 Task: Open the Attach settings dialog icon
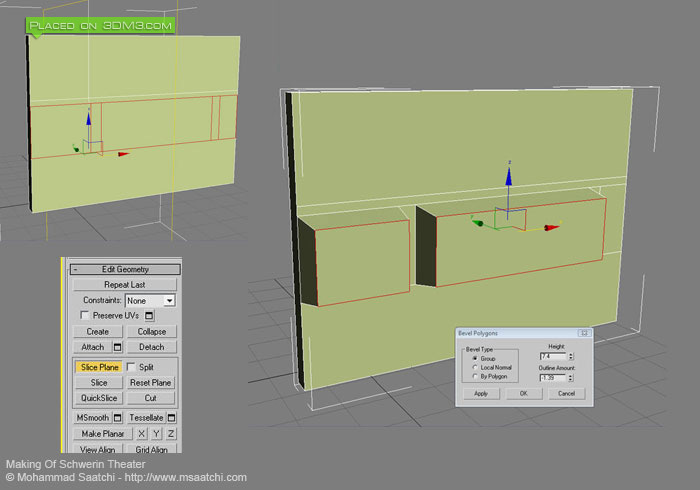pyautogui.click(x=117, y=347)
